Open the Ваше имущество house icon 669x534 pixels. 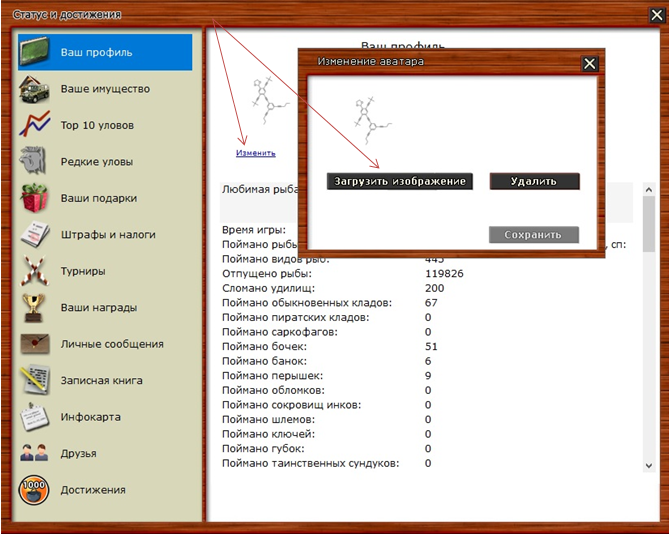tap(36, 89)
